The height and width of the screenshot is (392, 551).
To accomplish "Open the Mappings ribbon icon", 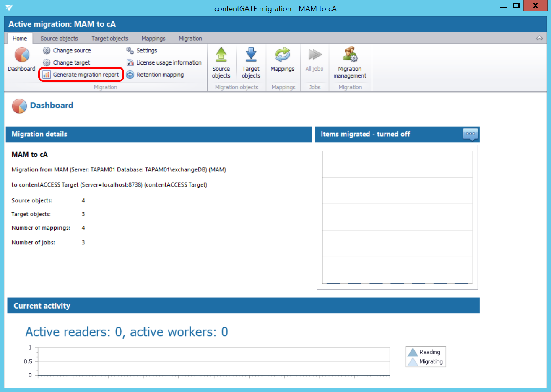I will [282, 55].
